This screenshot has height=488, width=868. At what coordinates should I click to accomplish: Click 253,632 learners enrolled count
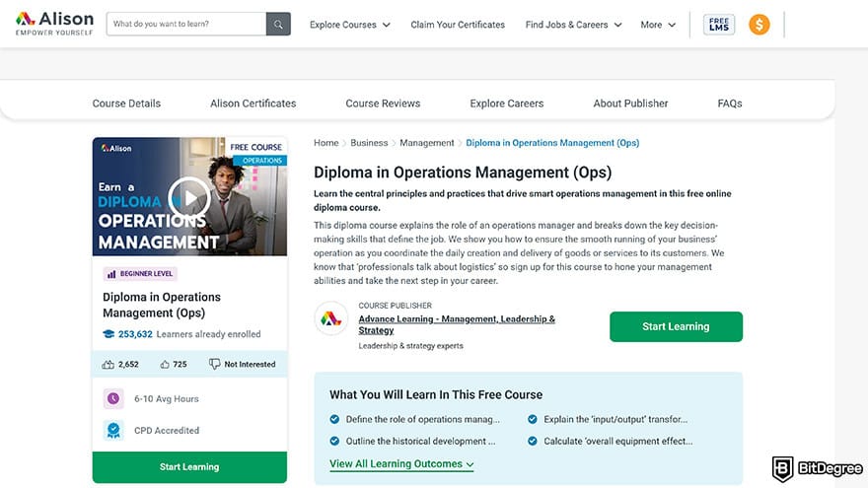click(135, 334)
